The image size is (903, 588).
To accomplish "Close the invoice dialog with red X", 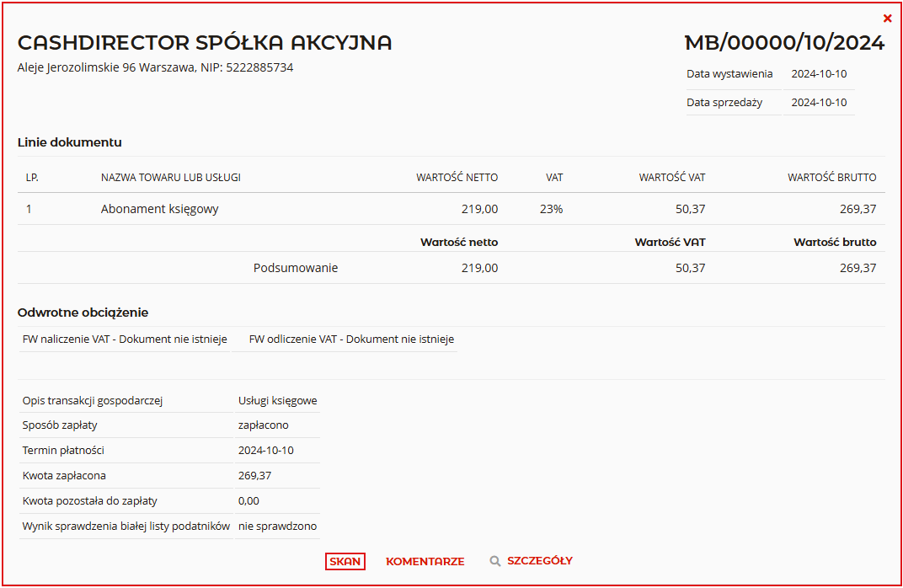I will [x=888, y=19].
